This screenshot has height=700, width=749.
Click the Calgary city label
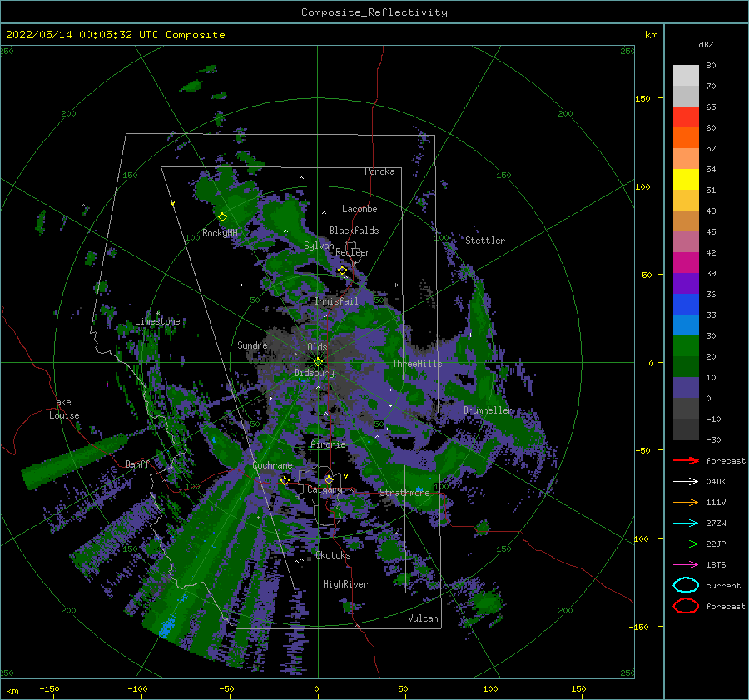tap(325, 489)
